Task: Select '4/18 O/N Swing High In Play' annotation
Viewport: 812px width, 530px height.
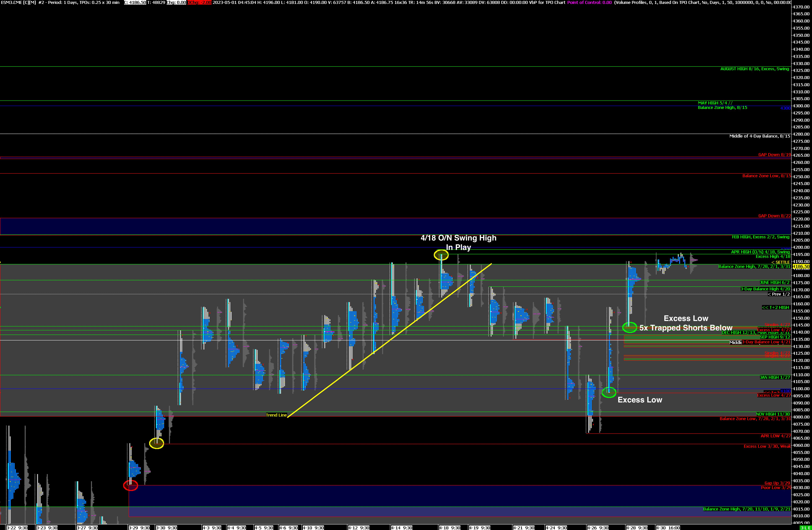Action: click(x=458, y=242)
